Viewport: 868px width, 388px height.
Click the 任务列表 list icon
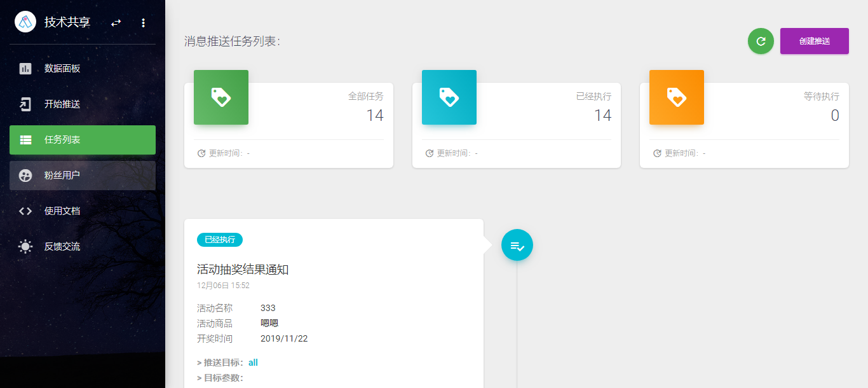click(x=25, y=140)
